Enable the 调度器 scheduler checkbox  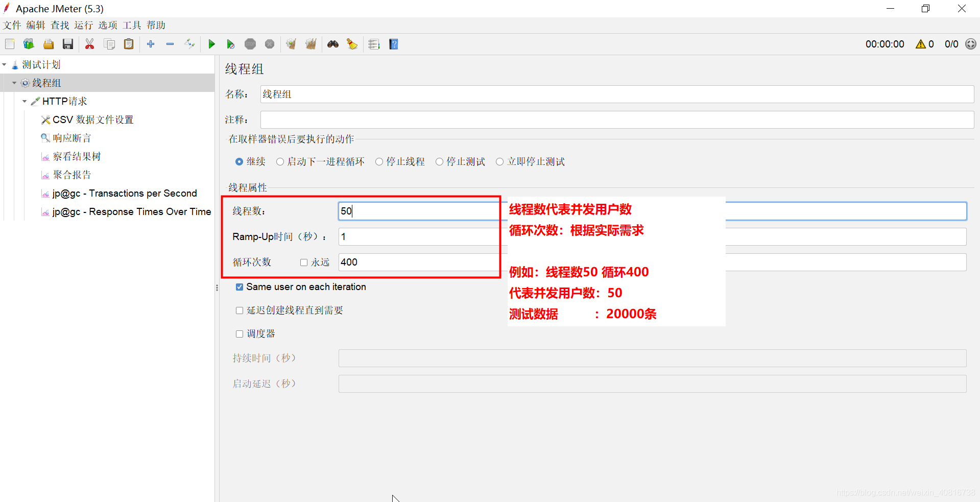(x=240, y=334)
